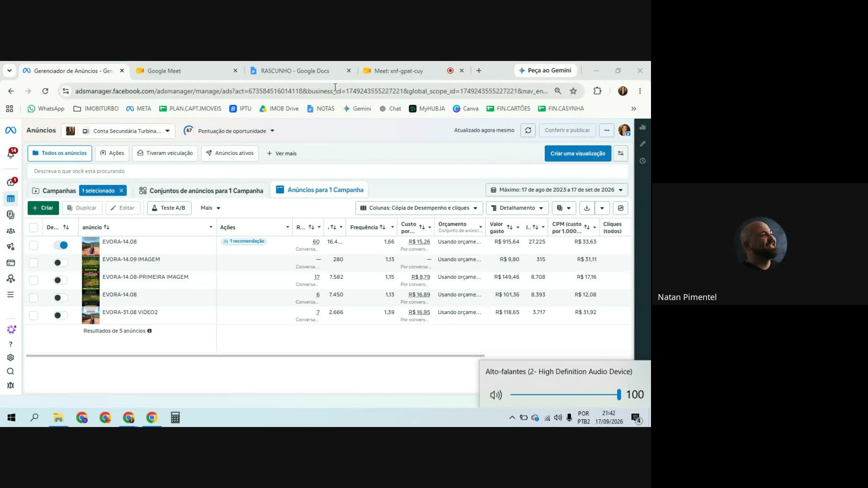Image resolution: width=868 pixels, height=488 pixels.
Task: Open the three-dots more options button
Action: pyautogui.click(x=607, y=130)
